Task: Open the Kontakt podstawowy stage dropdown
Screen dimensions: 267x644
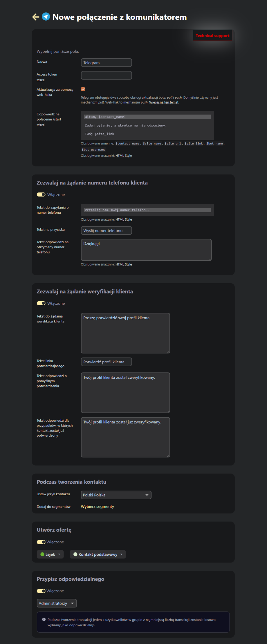Action: (98, 554)
